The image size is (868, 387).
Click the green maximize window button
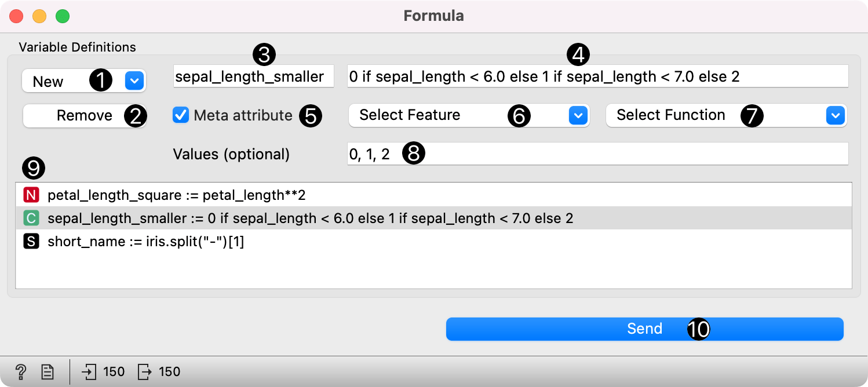pyautogui.click(x=63, y=16)
